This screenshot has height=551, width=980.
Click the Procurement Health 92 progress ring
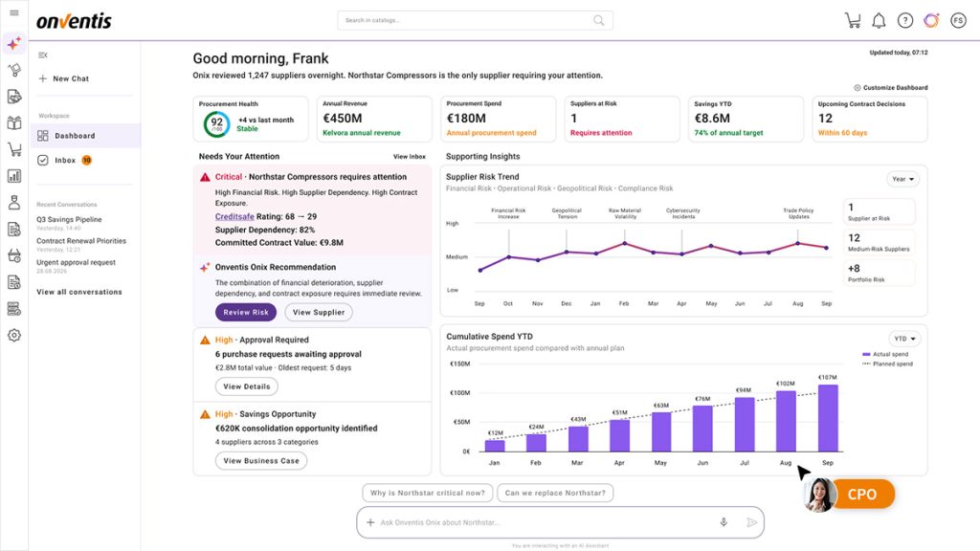pyautogui.click(x=217, y=123)
